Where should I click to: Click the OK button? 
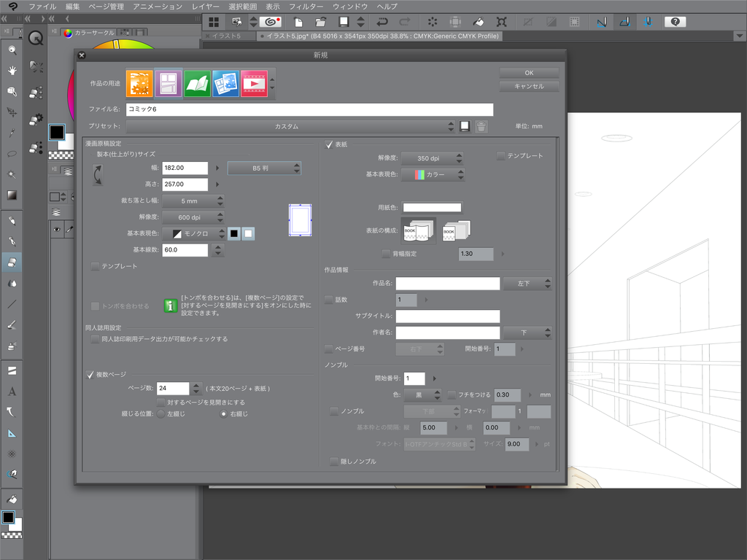[529, 73]
